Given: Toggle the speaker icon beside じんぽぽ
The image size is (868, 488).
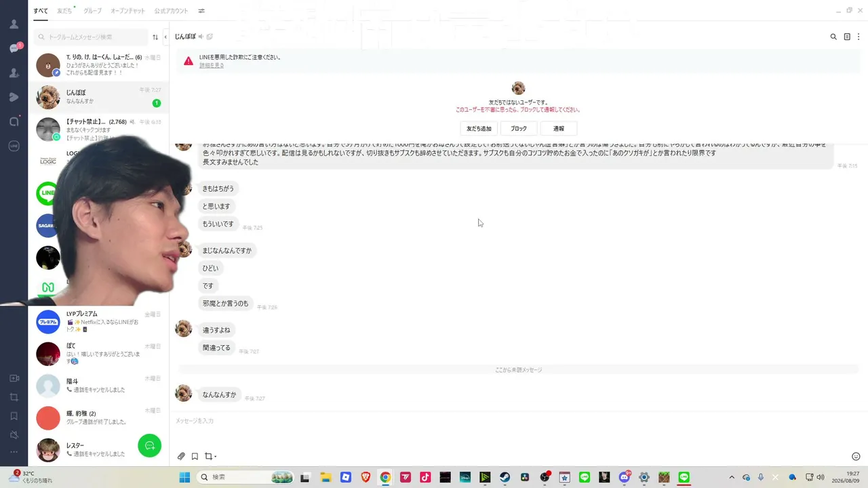Looking at the screenshot, I should coord(201,37).
